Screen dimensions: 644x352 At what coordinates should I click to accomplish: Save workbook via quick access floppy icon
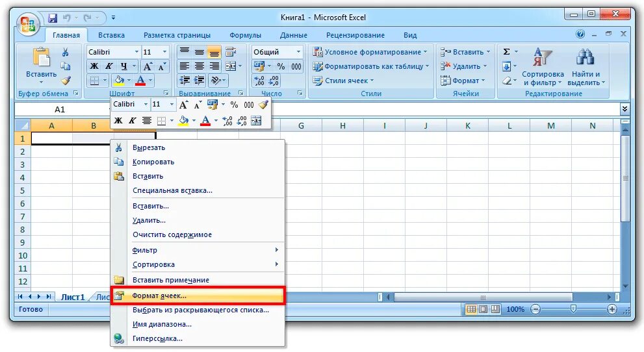pyautogui.click(x=53, y=18)
